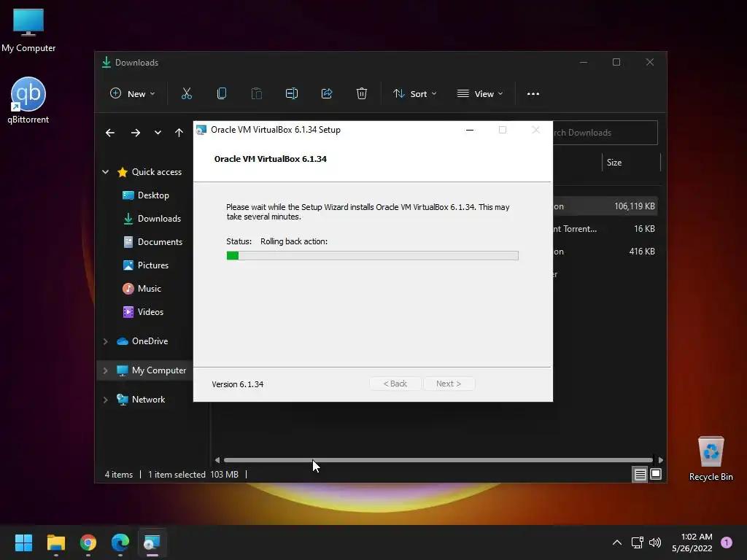The width and height of the screenshot is (747, 560).
Task: Select Documents in the navigation pane
Action: pyautogui.click(x=152, y=242)
